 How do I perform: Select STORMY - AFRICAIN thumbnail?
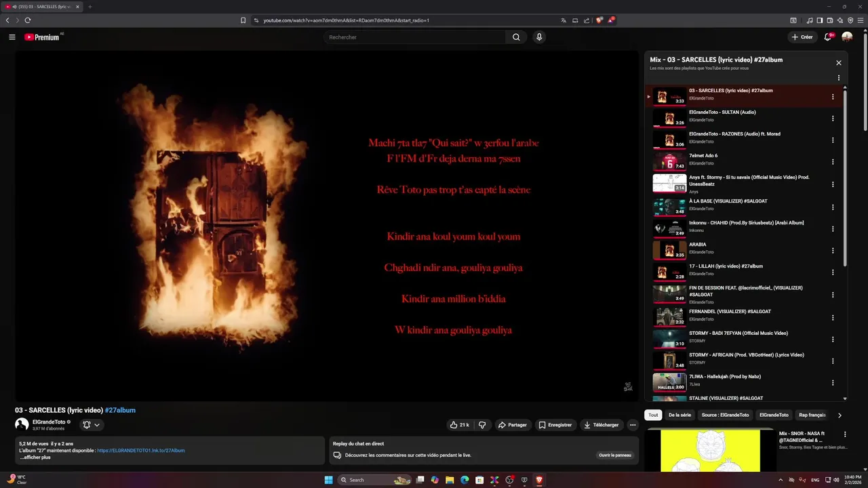669,361
